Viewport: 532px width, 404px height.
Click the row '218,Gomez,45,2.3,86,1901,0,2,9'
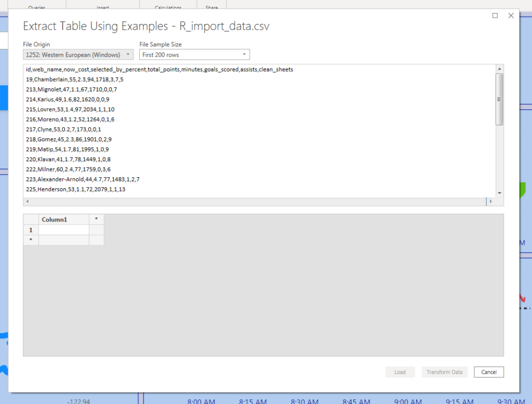click(x=69, y=139)
